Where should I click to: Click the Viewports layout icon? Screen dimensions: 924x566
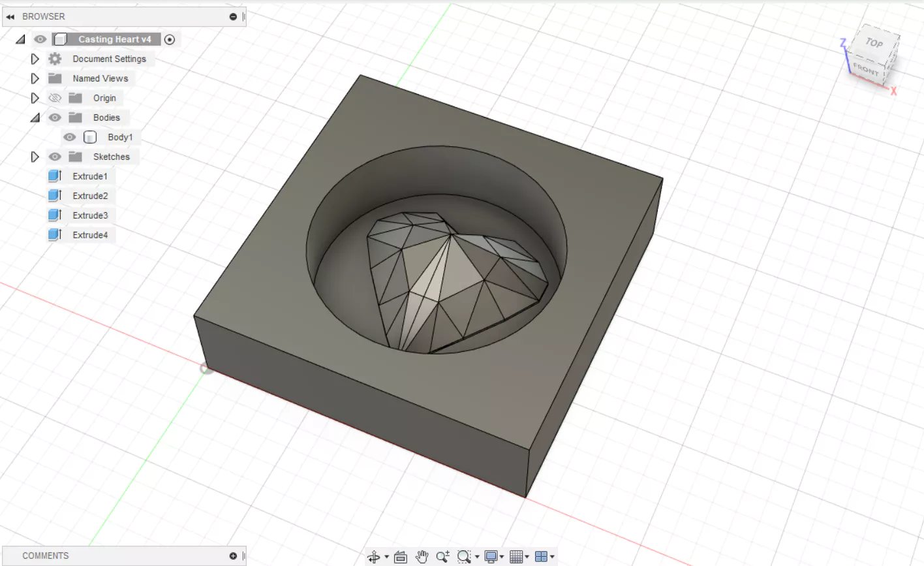point(541,557)
